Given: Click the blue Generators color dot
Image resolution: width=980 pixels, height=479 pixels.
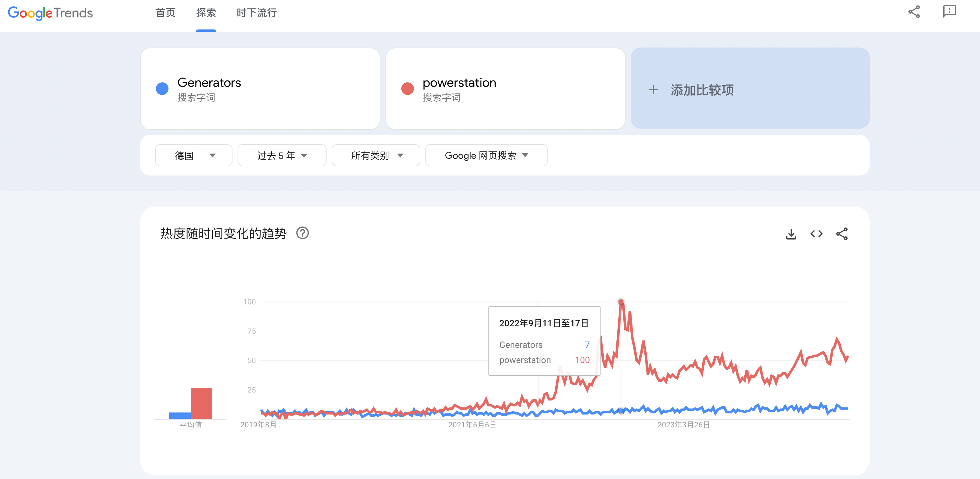Looking at the screenshot, I should (162, 89).
